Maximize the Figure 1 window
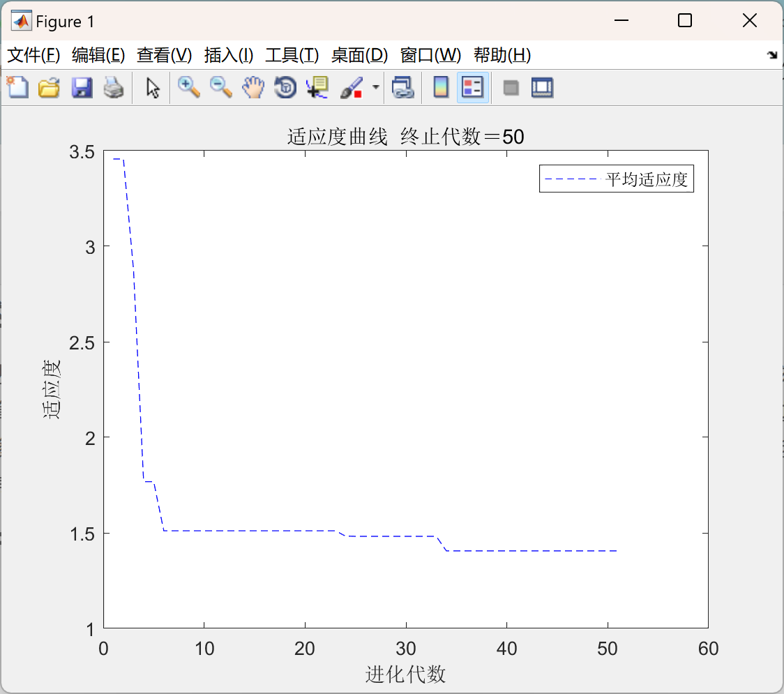Image resolution: width=784 pixels, height=694 pixels. 685,20
